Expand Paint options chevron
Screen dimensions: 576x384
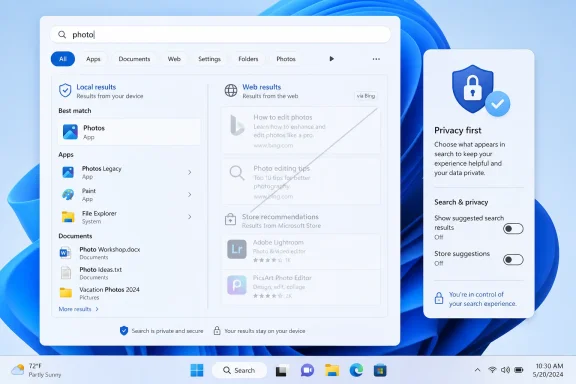coord(190,195)
